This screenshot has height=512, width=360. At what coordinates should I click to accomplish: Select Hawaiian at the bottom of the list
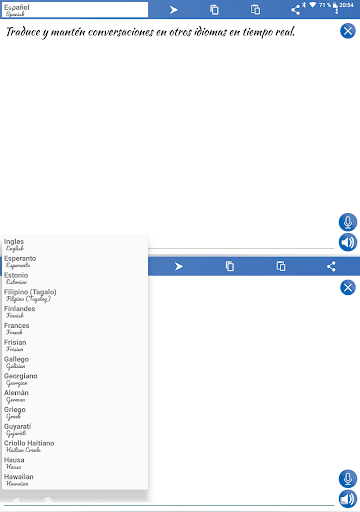[x=75, y=480]
